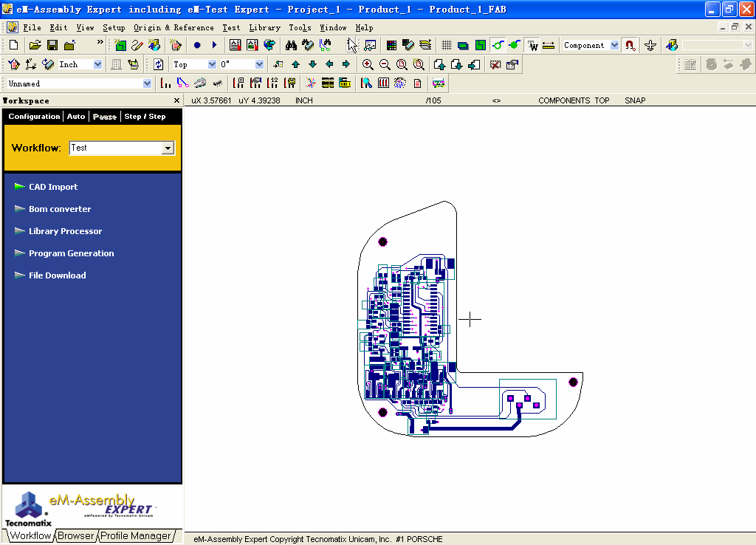Screen dimensions: 756x545
Task: Create a new file with the blank page icon
Action: [x=13, y=45]
